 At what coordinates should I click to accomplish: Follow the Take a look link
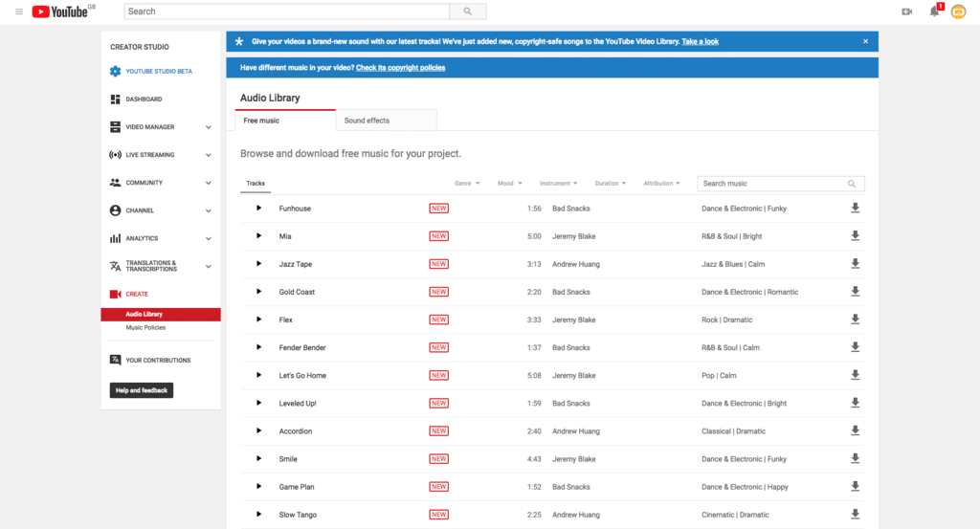coord(700,41)
